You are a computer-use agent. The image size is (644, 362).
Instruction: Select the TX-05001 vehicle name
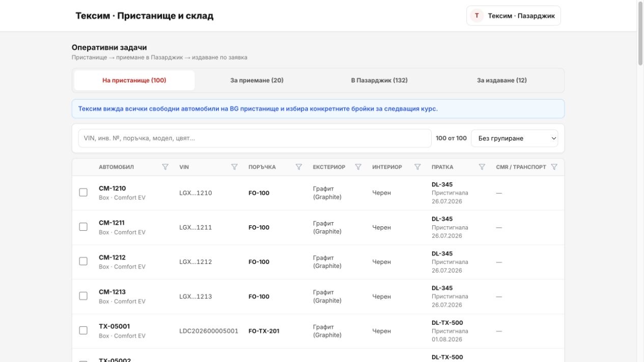pos(114,326)
